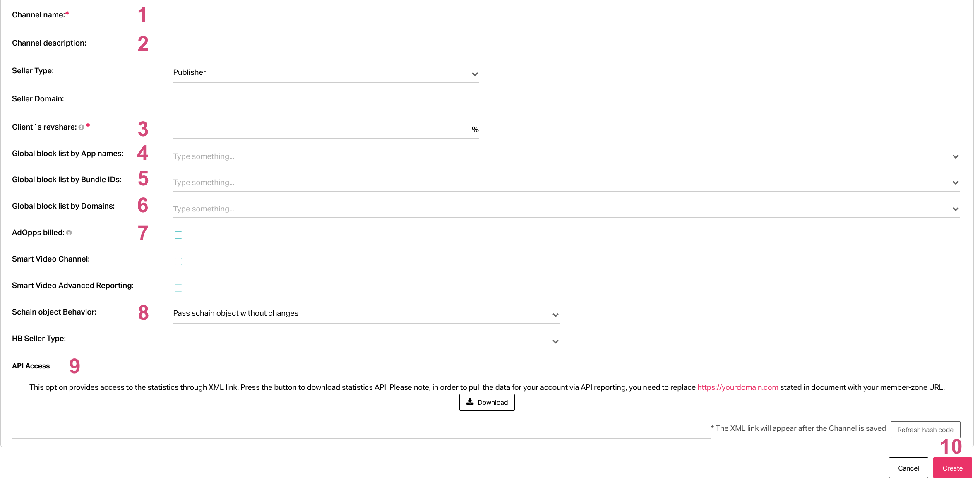Click the Download statistics API button

487,402
